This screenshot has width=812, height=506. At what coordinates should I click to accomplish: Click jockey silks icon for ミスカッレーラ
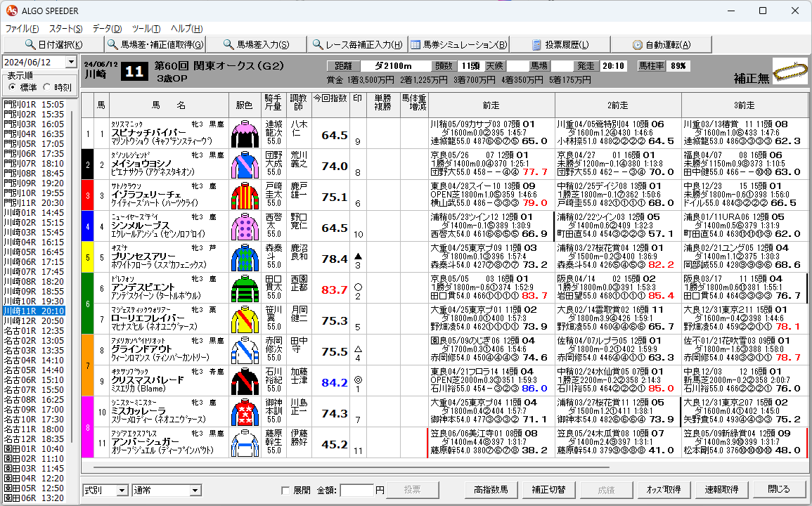[245, 413]
